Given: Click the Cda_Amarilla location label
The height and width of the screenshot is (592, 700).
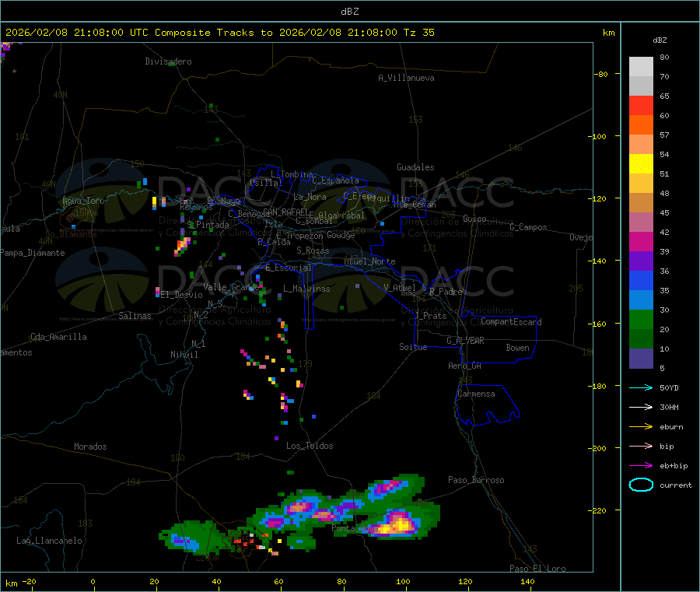Looking at the screenshot, I should [x=58, y=337].
